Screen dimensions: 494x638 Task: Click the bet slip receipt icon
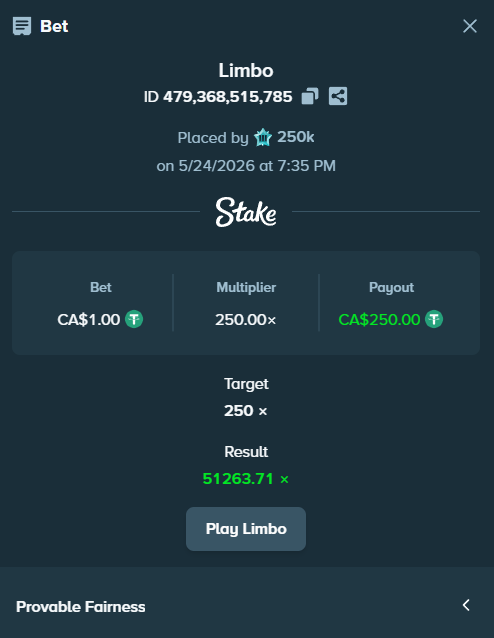pos(22,26)
